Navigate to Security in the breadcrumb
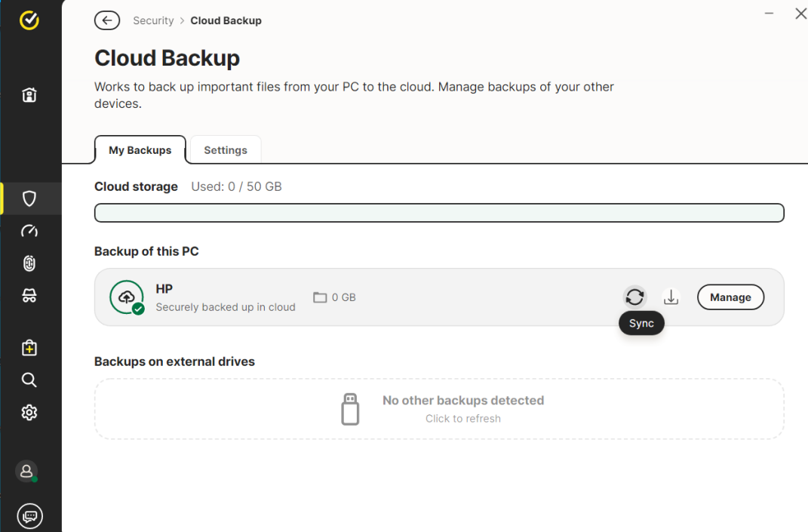The image size is (808, 532). tap(153, 20)
